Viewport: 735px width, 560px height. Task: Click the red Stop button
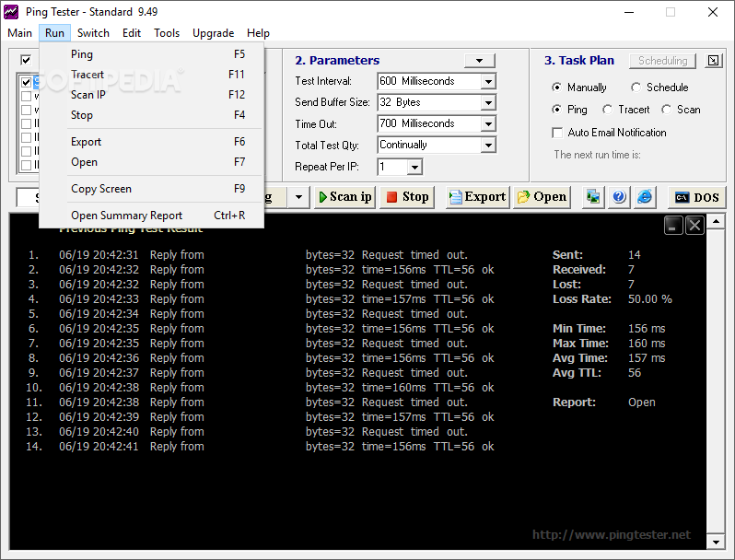[x=407, y=197]
